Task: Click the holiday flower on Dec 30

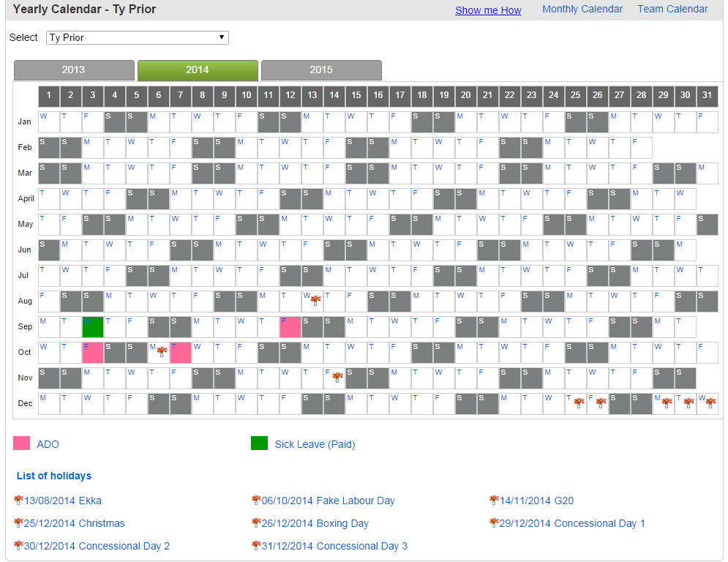Action: [x=689, y=402]
